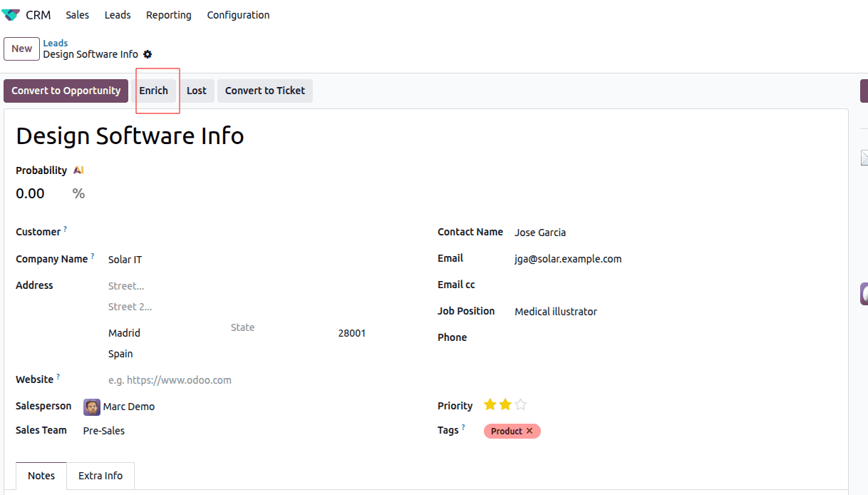Viewport: 868px width, 495px height.
Task: Click Marc Demo's salesperson avatar
Action: click(92, 407)
